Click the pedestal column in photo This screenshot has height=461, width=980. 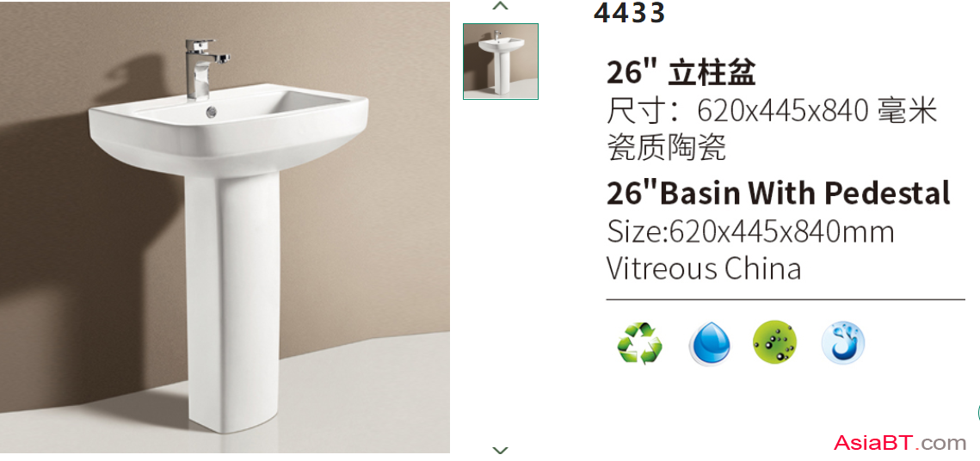tap(231, 300)
